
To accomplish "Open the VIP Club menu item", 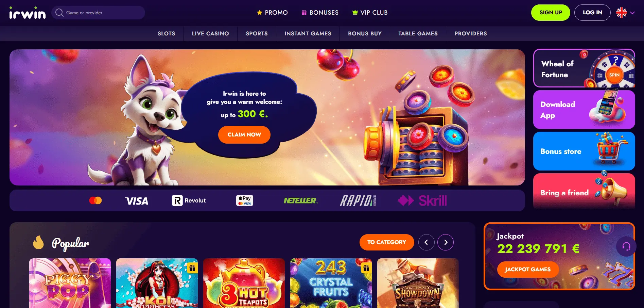I will pos(370,13).
